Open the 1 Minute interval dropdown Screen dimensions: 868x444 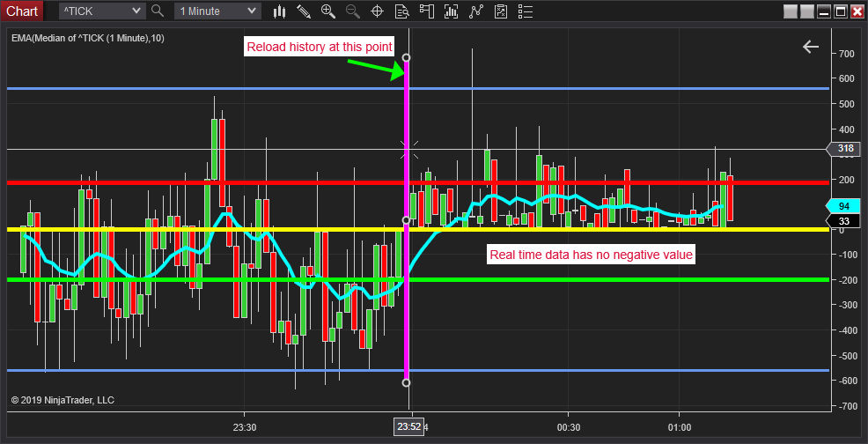coord(217,11)
